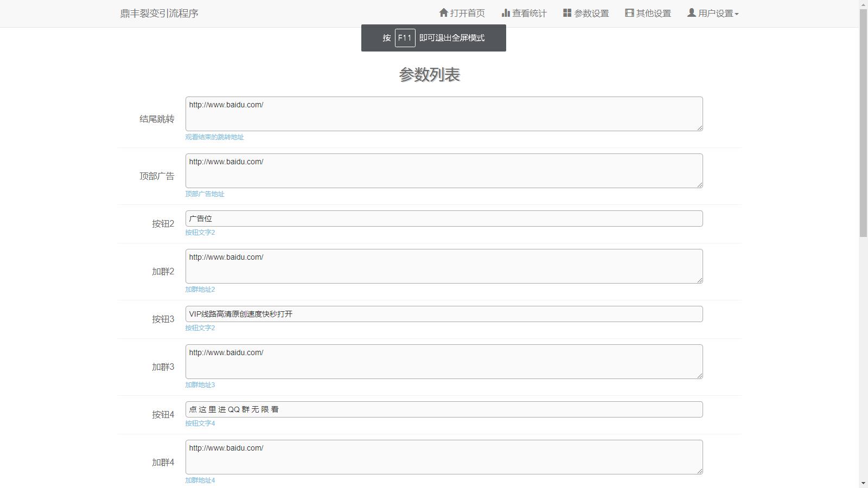
Task: Click the film icon for 其他设置
Action: [x=629, y=13]
